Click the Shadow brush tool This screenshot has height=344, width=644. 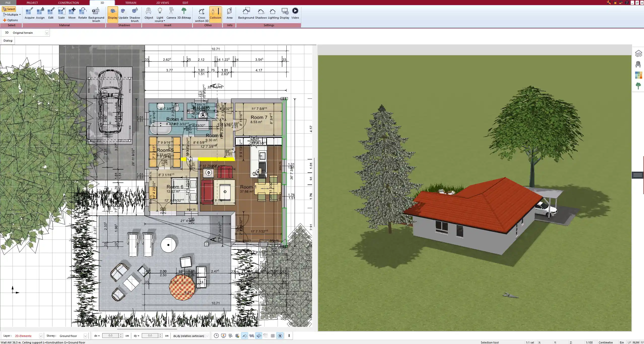(135, 14)
